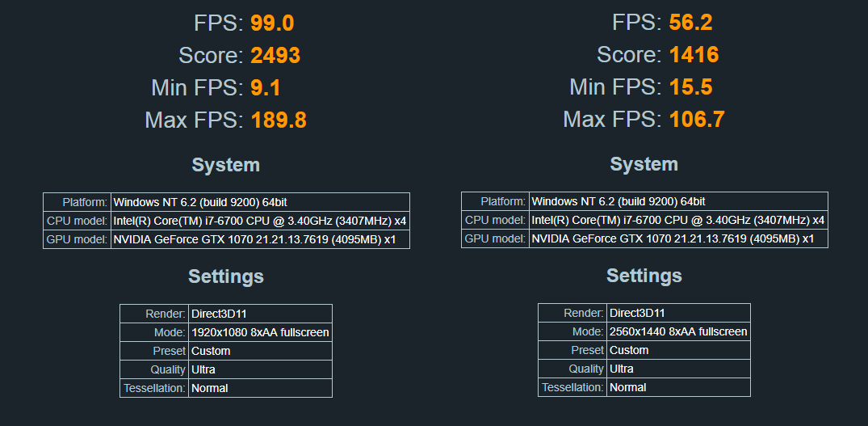
Task: Click the 1920x1080 8xAA fullscreen mode cell
Action: click(260, 332)
